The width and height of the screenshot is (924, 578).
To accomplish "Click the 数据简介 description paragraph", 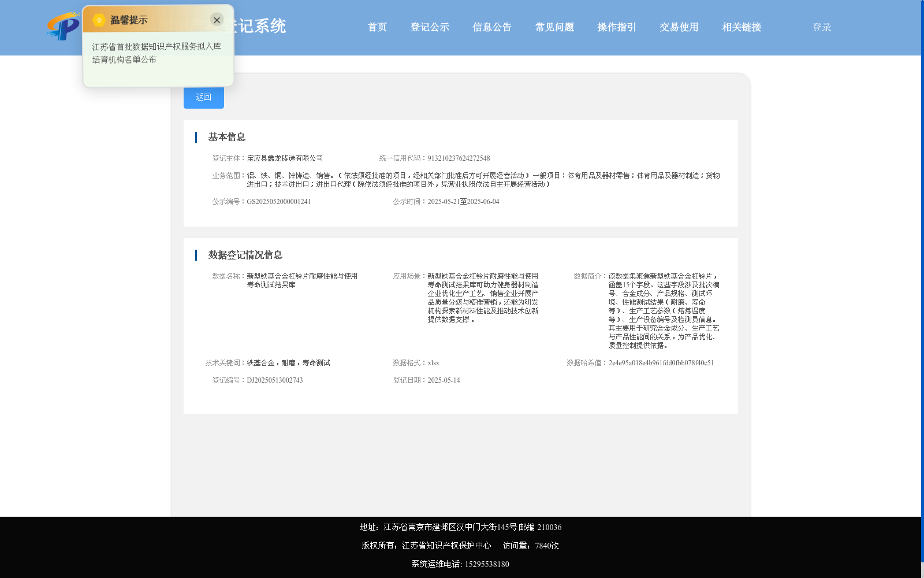I will pos(664,311).
